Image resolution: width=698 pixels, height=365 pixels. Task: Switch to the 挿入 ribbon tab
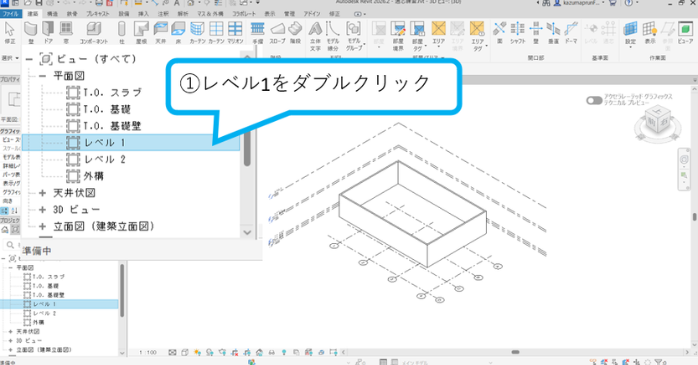(x=143, y=14)
